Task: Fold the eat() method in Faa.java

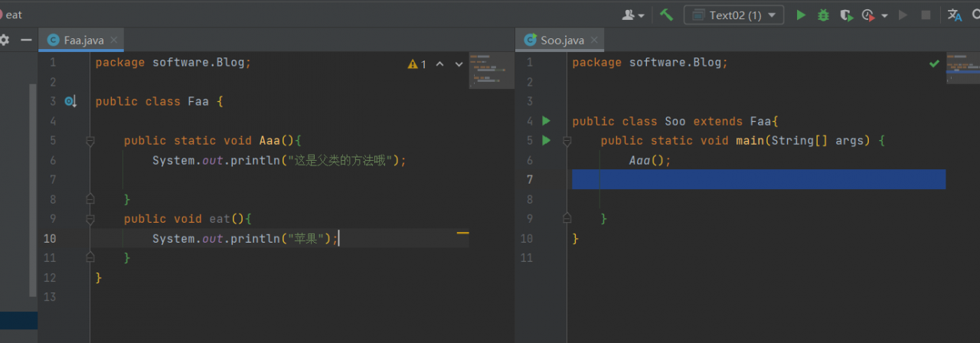Action: coord(90,219)
